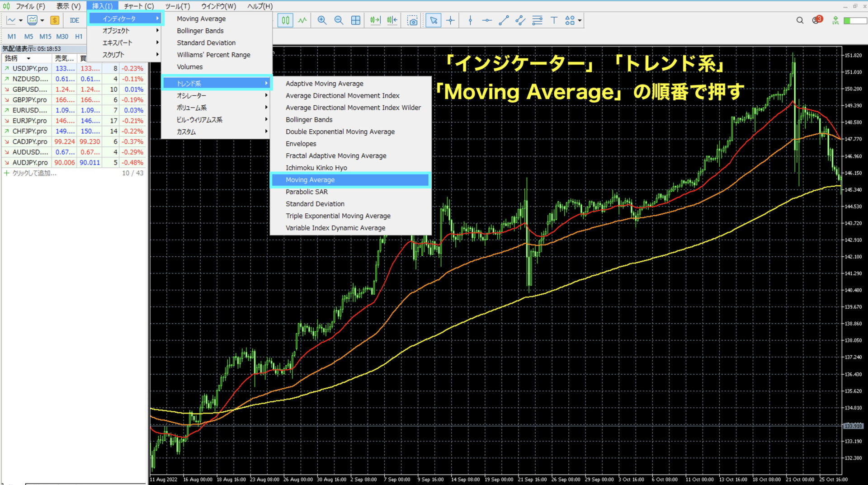Open the shapes objects dropdown arrow

click(580, 20)
